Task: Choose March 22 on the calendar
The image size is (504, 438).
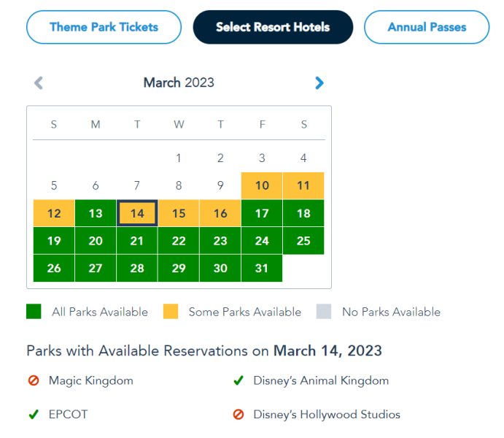Action: point(179,241)
